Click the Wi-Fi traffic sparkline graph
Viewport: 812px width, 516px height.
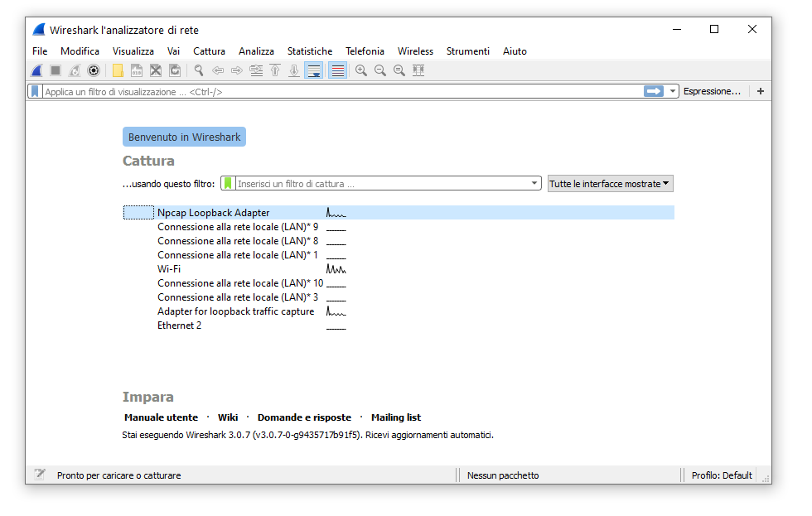tap(336, 268)
